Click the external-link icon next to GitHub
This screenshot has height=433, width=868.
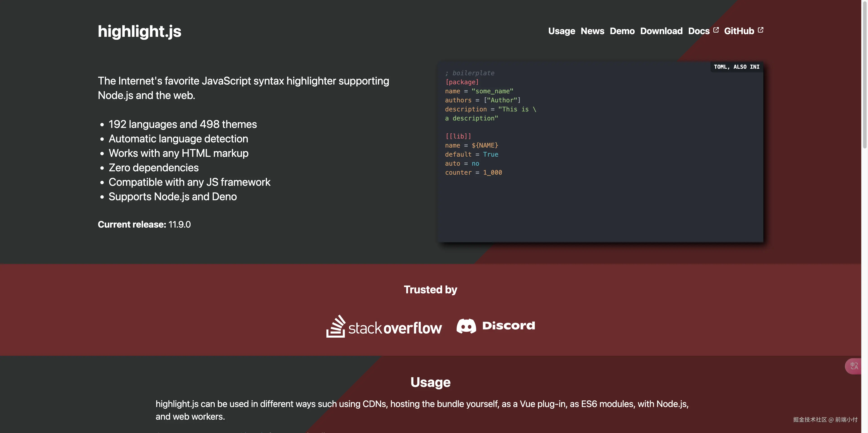coord(760,30)
